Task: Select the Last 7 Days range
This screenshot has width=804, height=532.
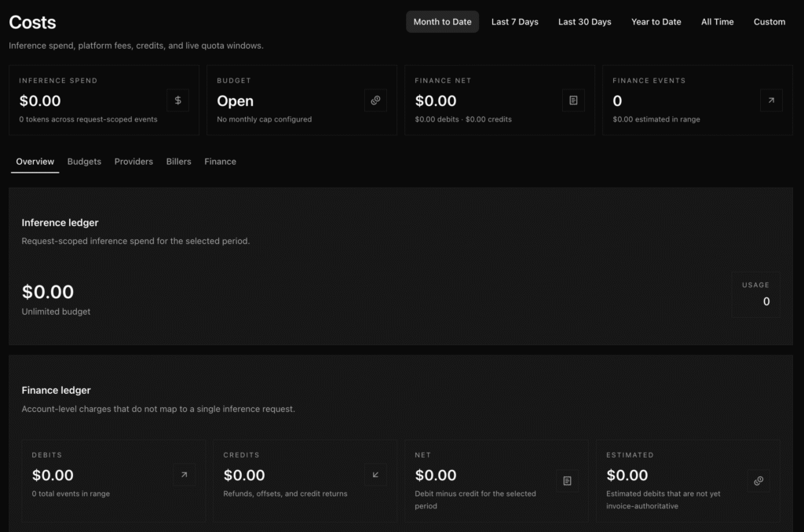Action: 514,21
